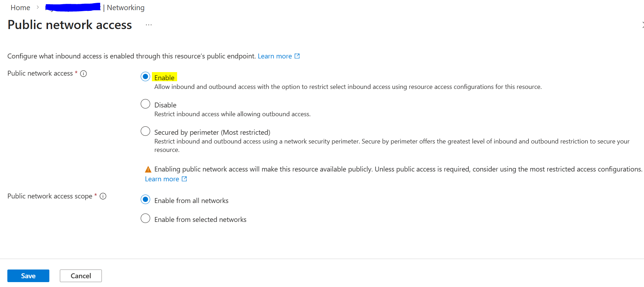Choose Secured by perimeter option
The image size is (644, 287).
coord(145,131)
